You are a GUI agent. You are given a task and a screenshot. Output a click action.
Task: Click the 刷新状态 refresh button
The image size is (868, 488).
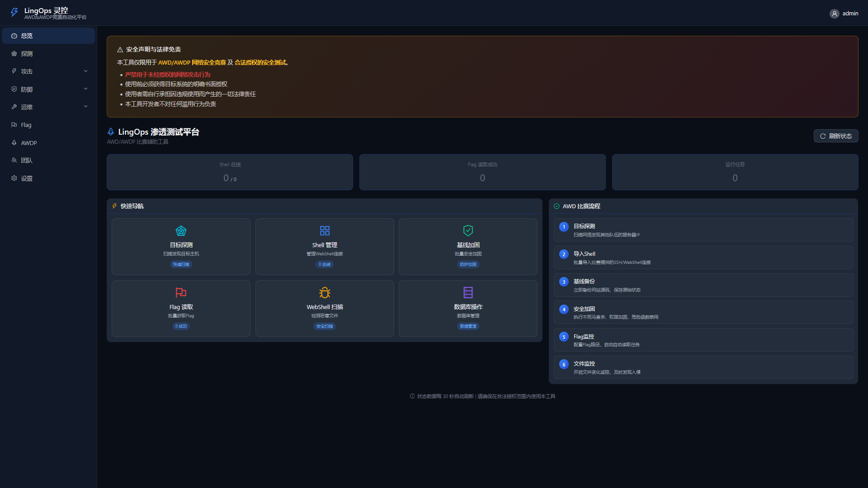835,136
